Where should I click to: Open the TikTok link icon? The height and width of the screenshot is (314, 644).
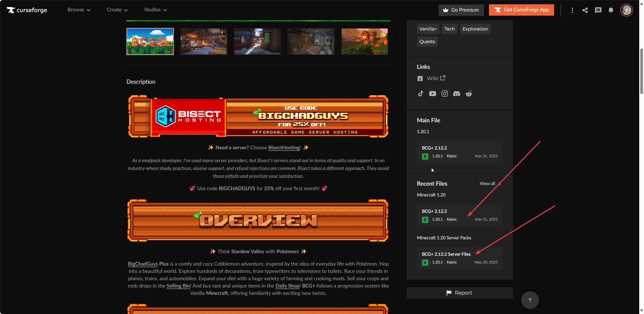(x=420, y=94)
